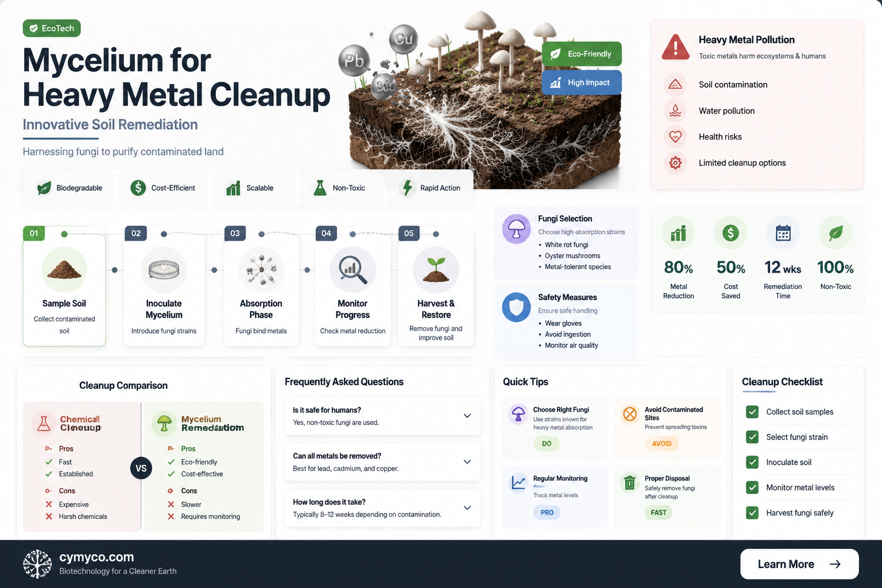Uncheck the Inoculate soil checkbox
This screenshot has width=882, height=588.
[x=752, y=462]
